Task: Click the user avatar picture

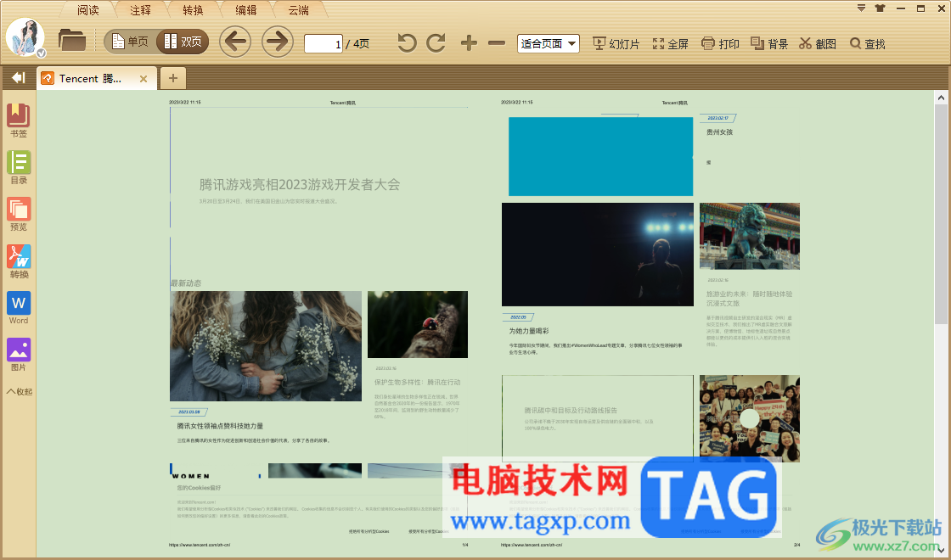Action: point(25,37)
